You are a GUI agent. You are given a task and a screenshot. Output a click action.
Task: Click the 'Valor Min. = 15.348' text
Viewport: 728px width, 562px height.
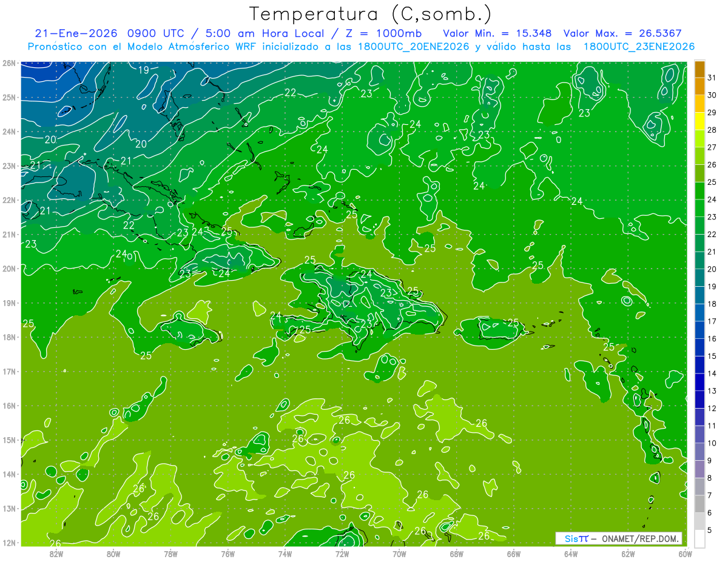pos(497,33)
